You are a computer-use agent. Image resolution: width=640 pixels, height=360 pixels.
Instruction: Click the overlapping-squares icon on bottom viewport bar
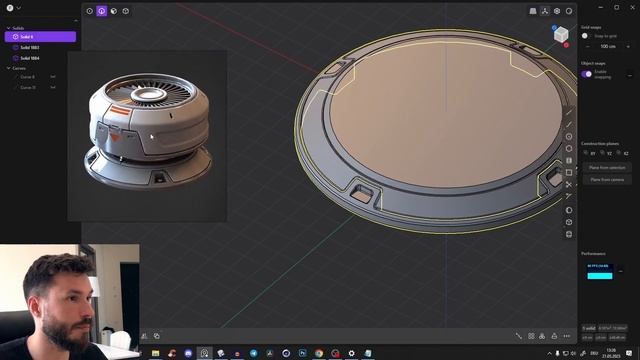coord(157,336)
